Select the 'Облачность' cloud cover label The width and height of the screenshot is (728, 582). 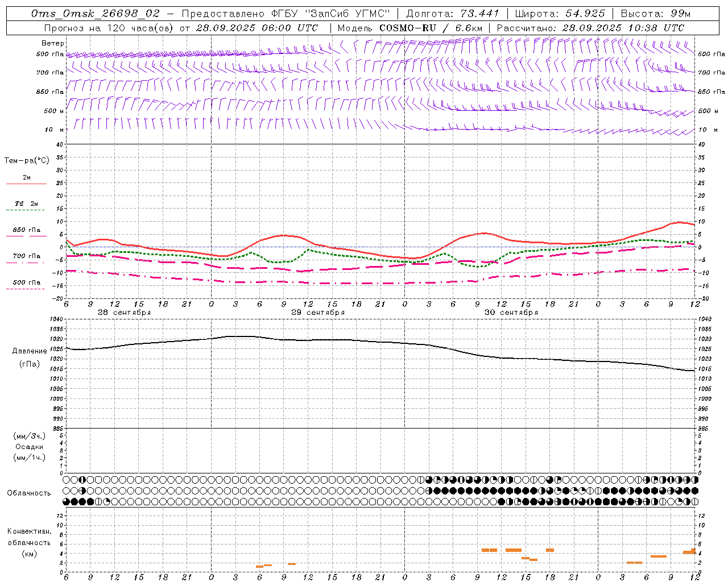[28, 493]
